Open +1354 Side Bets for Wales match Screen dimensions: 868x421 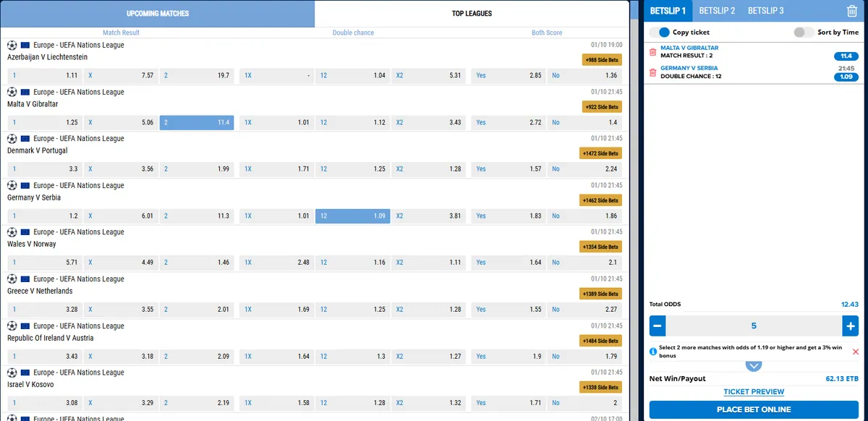pos(600,247)
